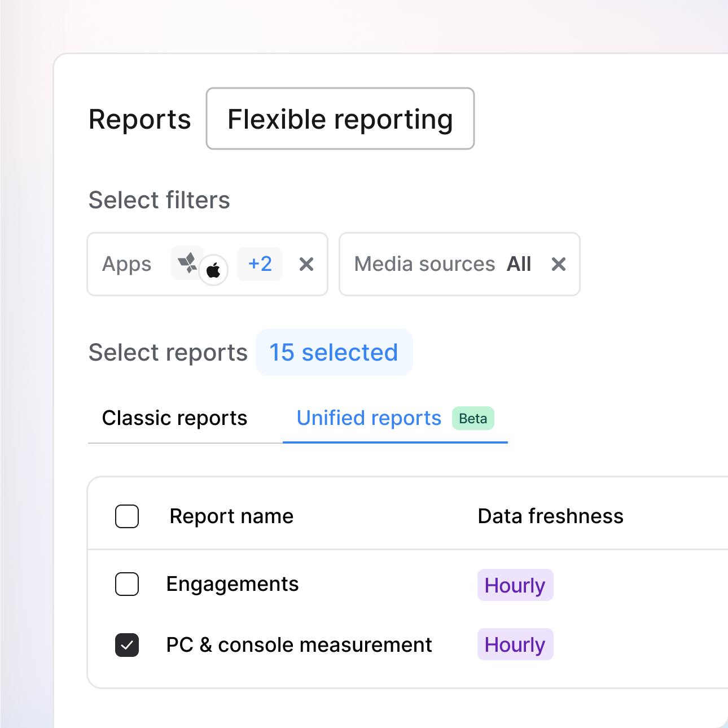Enable the Engagements report checkbox
This screenshot has height=728, width=728.
[127, 585]
